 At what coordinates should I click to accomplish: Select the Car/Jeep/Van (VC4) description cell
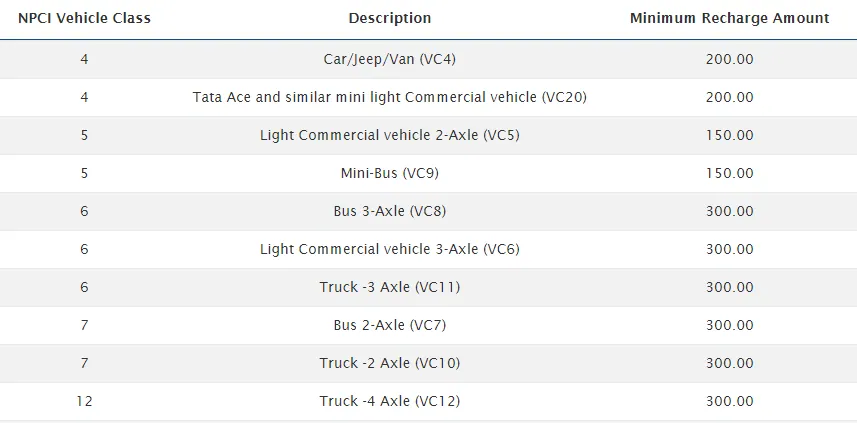pos(390,59)
